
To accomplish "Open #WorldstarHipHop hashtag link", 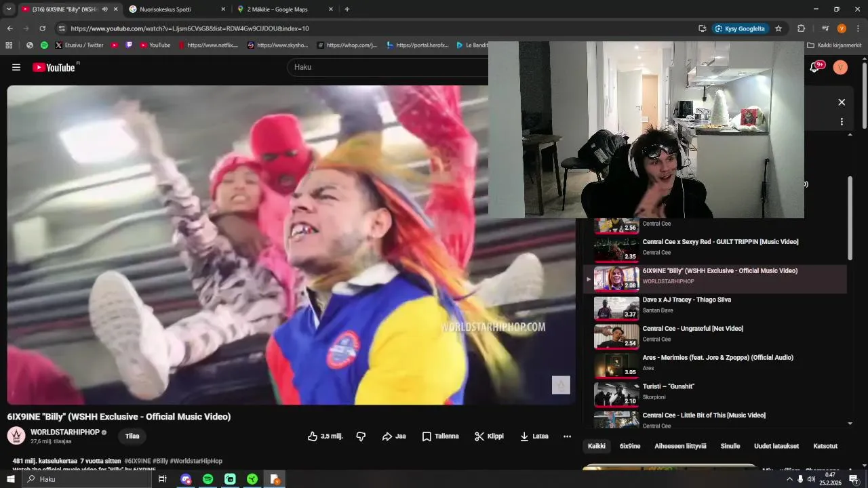I will 196,461.
